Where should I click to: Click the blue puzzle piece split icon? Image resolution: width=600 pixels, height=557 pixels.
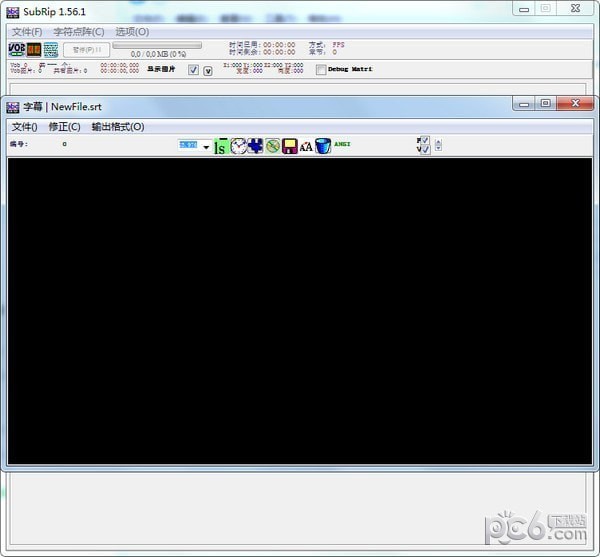pos(255,146)
